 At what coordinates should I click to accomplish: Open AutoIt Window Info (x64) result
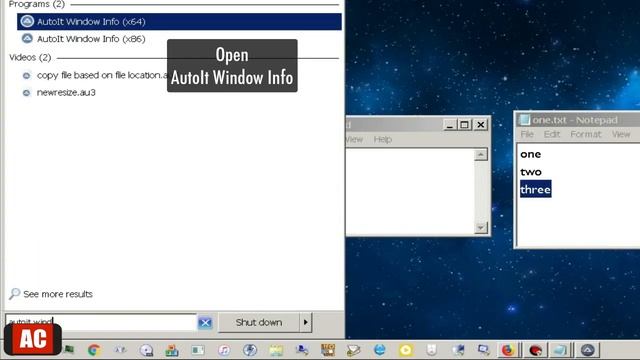(x=179, y=22)
